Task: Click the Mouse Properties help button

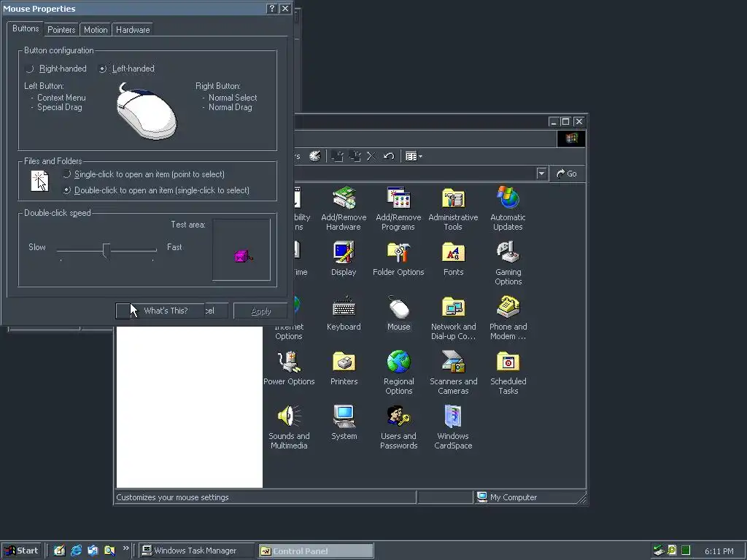Action: (x=271, y=9)
